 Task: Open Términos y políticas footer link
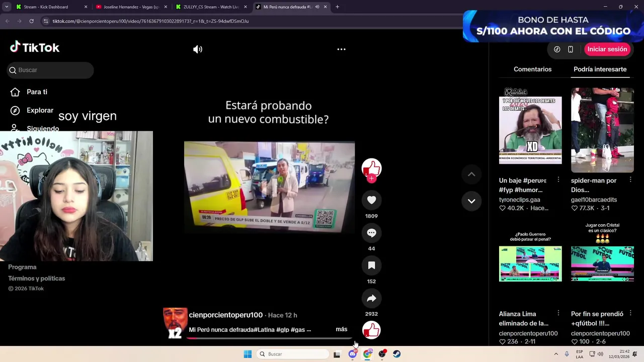pos(36,278)
